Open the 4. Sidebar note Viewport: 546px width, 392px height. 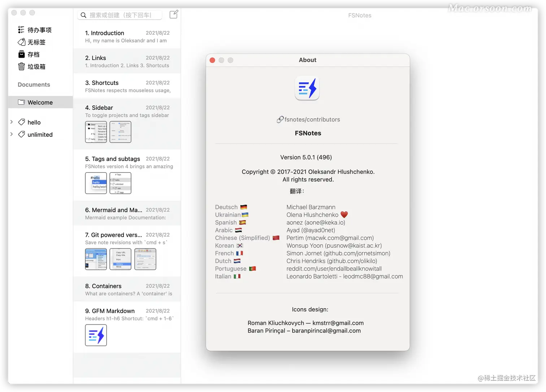[127, 124]
